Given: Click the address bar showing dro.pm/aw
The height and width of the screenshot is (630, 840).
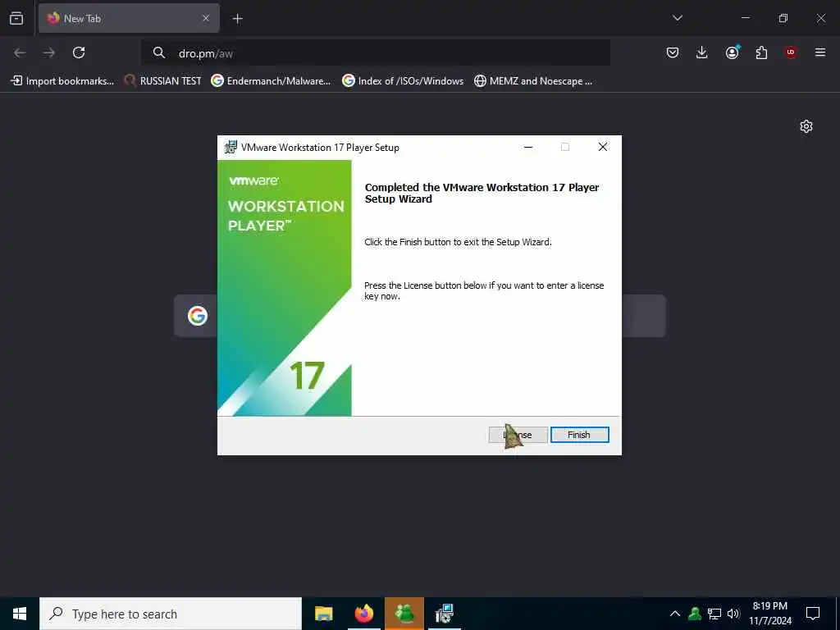Looking at the screenshot, I should click(375, 53).
